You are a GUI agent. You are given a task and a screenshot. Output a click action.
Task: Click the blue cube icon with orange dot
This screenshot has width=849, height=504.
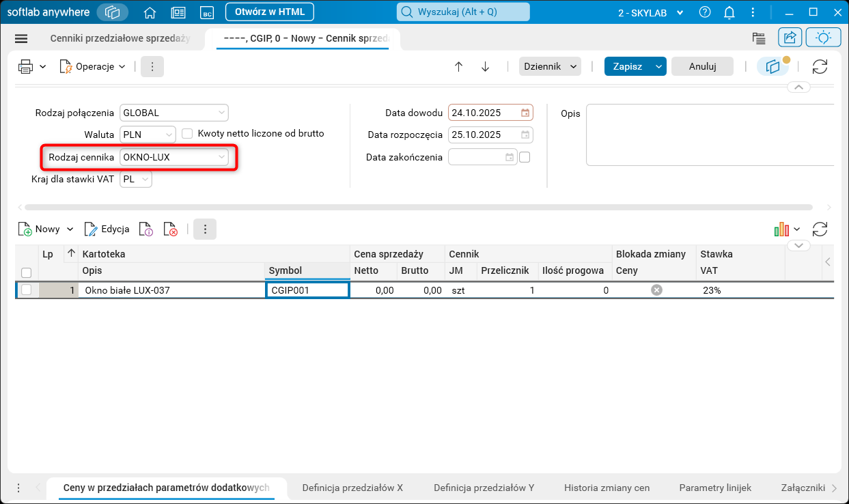tap(773, 66)
